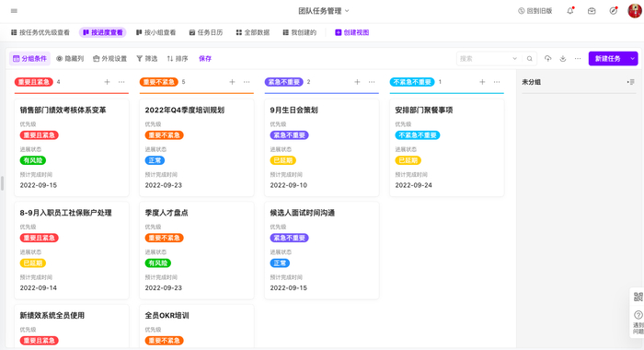644x350 pixels.
Task: Click 正常 status on 候选人面试时间沟通 card
Action: click(x=280, y=263)
